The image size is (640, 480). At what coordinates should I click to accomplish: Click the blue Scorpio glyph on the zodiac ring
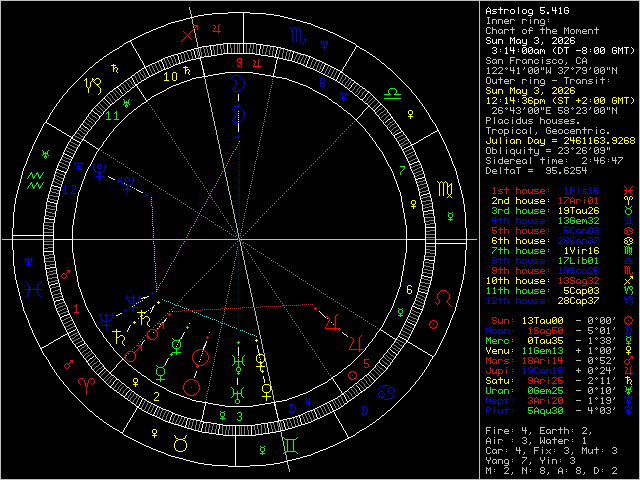pos(298,36)
